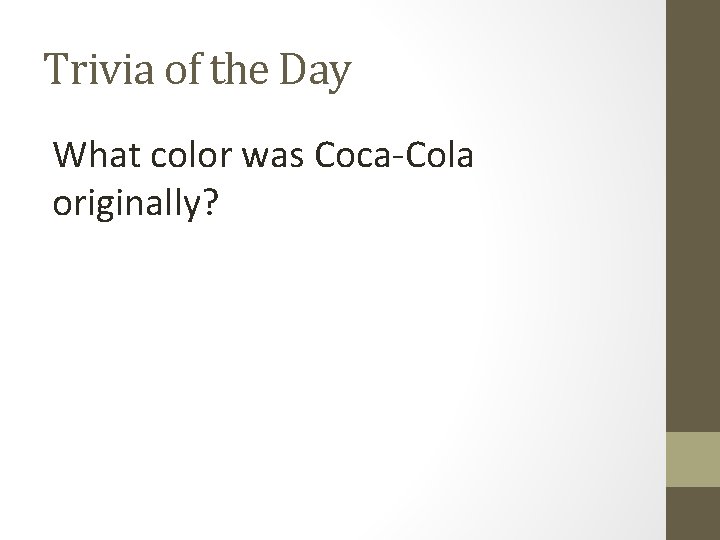The height and width of the screenshot is (540, 720).
Task: Click the light tan accent block on the right
Action: click(692, 458)
